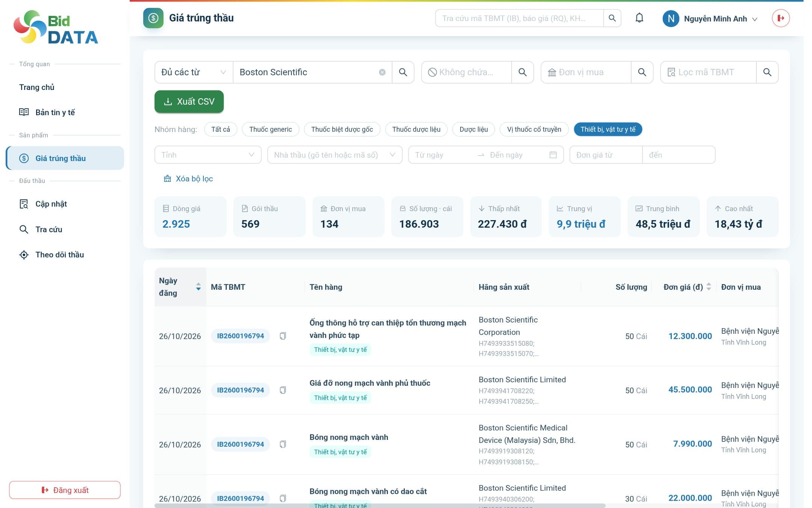Image resolution: width=812 pixels, height=508 pixels.
Task: Click the top global search magnifier
Action: [x=612, y=18]
